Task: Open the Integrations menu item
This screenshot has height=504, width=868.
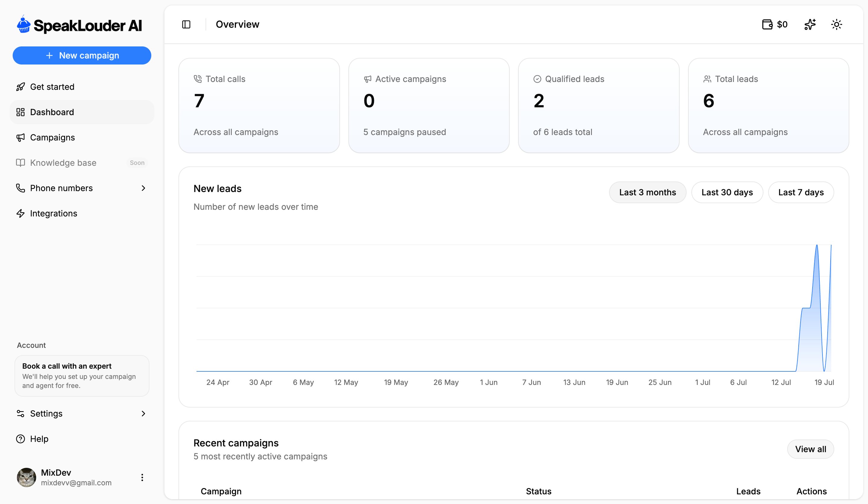Action: pyautogui.click(x=82, y=213)
